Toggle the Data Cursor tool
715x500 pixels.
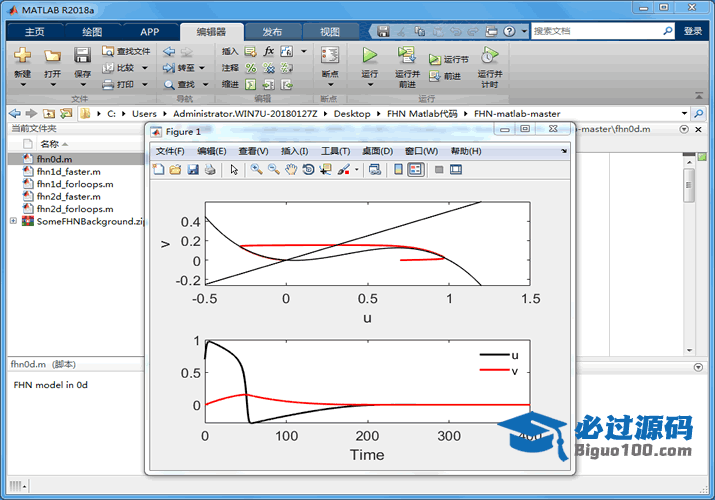pyautogui.click(x=326, y=170)
